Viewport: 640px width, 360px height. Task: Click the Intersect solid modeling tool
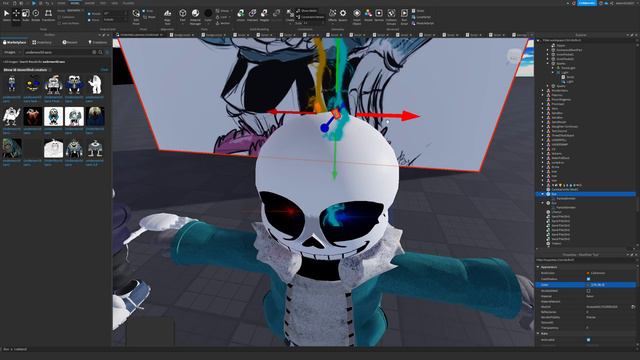(252, 16)
